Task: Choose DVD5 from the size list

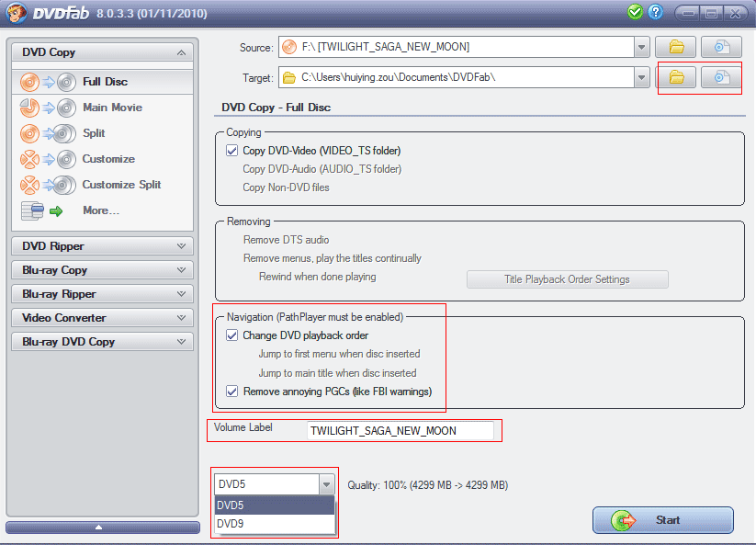Action: point(275,505)
